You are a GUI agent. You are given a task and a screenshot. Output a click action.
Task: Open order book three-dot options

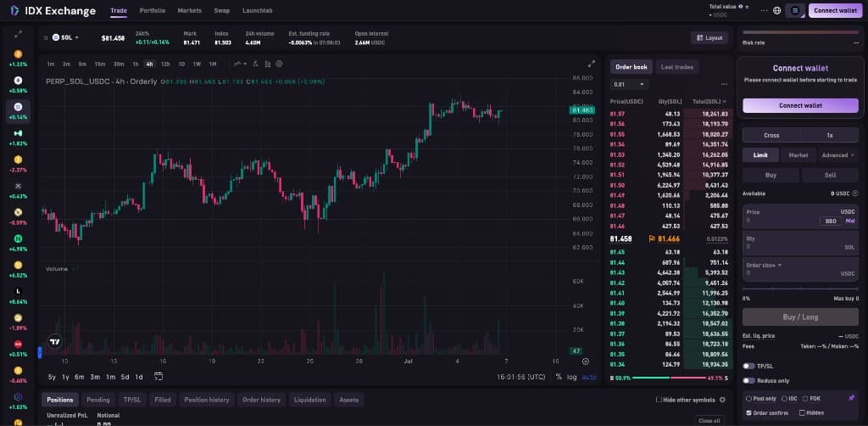pyautogui.click(x=724, y=84)
